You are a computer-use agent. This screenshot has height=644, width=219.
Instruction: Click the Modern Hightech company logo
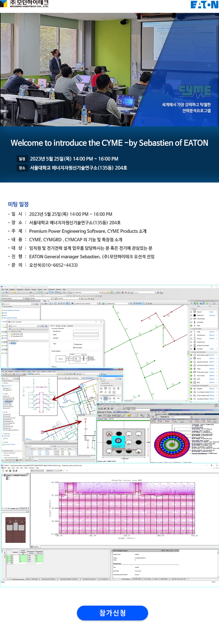pyautogui.click(x=25, y=4)
